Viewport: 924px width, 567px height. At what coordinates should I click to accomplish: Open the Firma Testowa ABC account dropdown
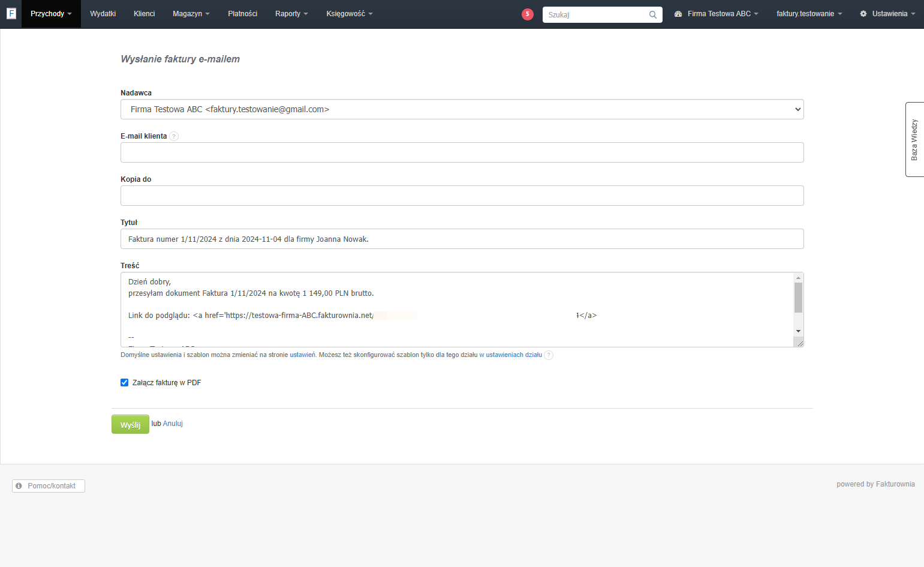(717, 14)
